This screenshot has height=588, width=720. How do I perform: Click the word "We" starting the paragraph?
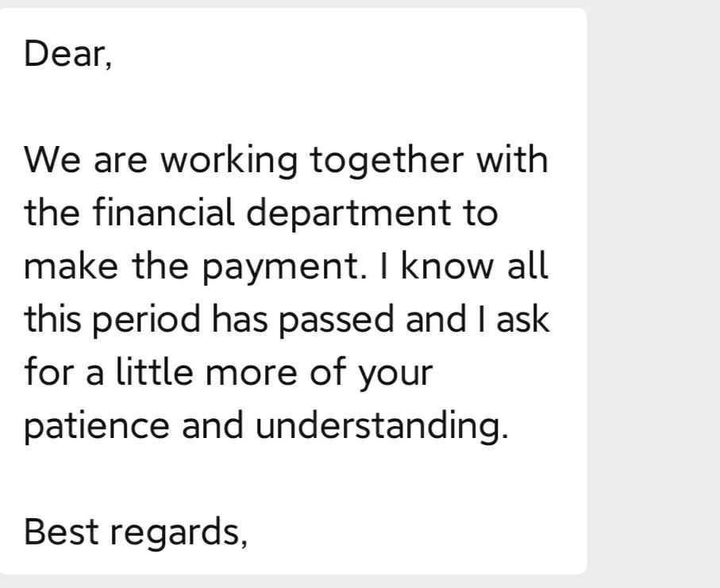52,159
